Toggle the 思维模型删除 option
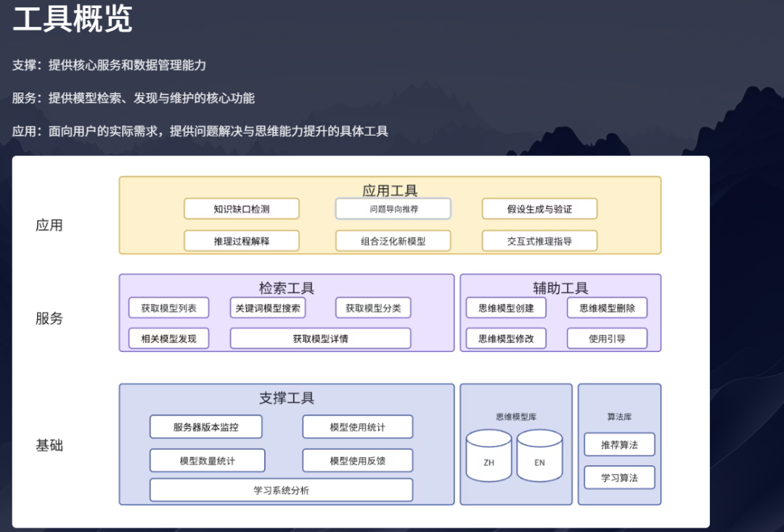The height and width of the screenshot is (532, 784). tap(607, 307)
